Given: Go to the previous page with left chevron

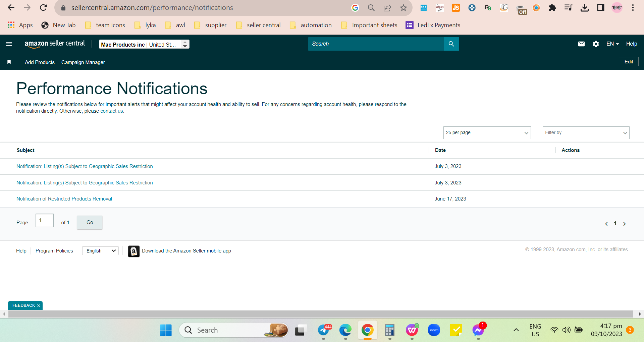Looking at the screenshot, I should pos(606,224).
